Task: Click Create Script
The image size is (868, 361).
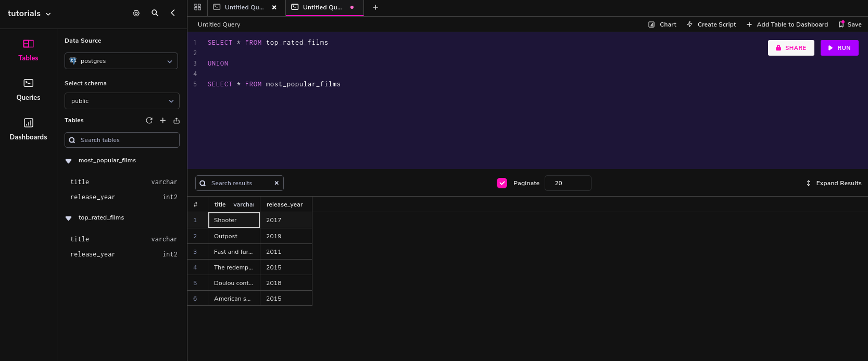Action: [711, 24]
